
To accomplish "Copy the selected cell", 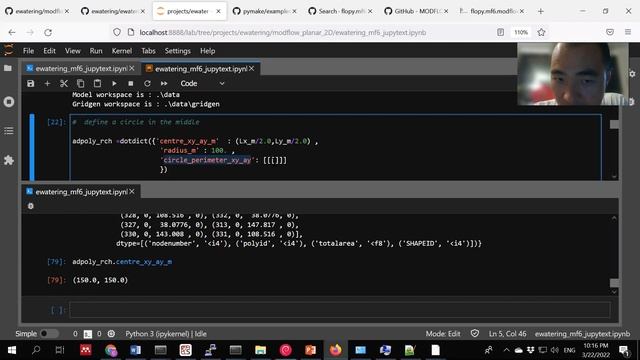I will (x=80, y=83).
